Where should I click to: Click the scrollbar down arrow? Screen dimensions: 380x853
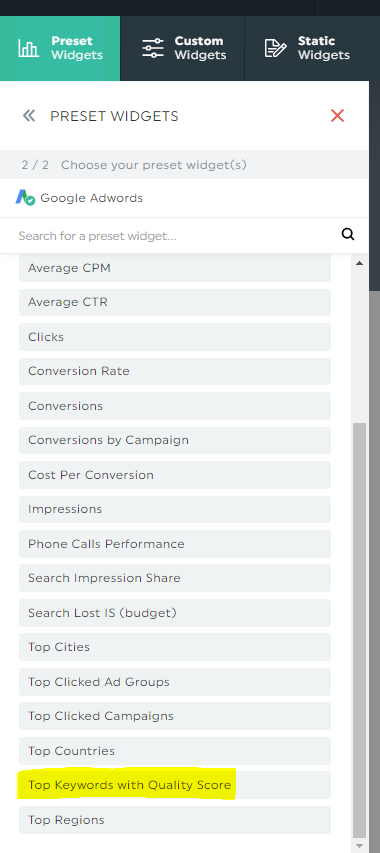(x=359, y=846)
